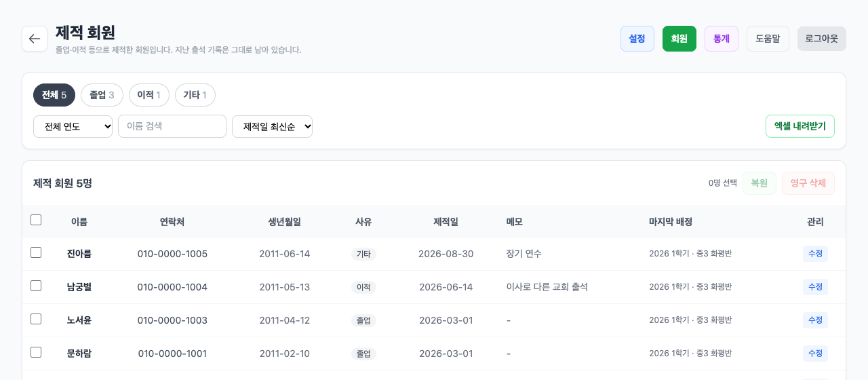Click removal date 2026-08-30
The image size is (868, 380).
446,254
